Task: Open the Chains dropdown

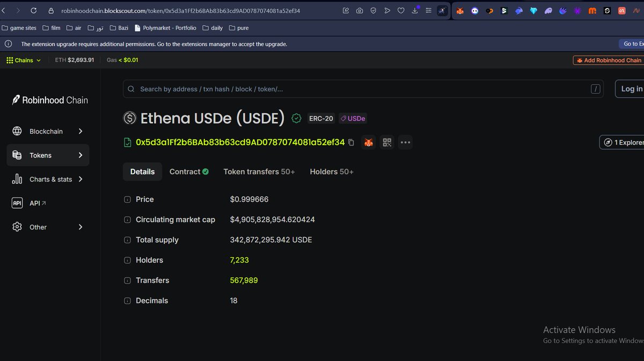Action: (x=24, y=60)
